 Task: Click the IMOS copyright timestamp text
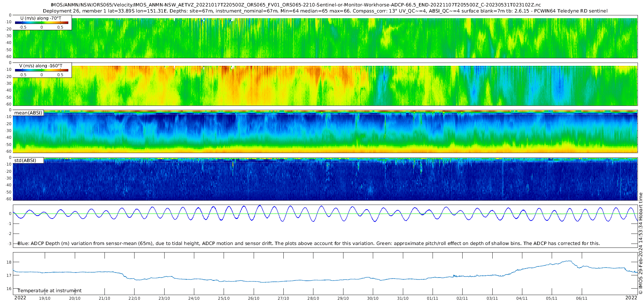click(x=640, y=243)
